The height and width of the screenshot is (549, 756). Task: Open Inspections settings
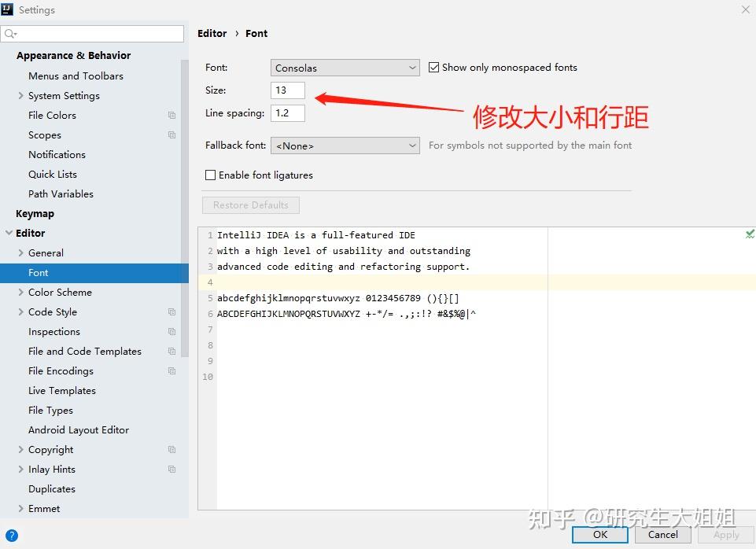tap(54, 332)
